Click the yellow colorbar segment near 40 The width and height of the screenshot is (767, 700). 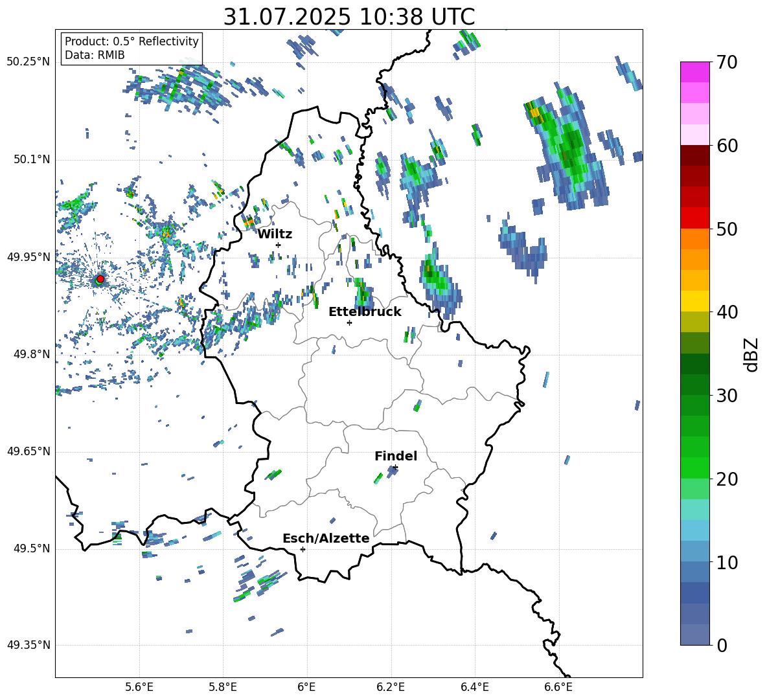click(x=695, y=301)
